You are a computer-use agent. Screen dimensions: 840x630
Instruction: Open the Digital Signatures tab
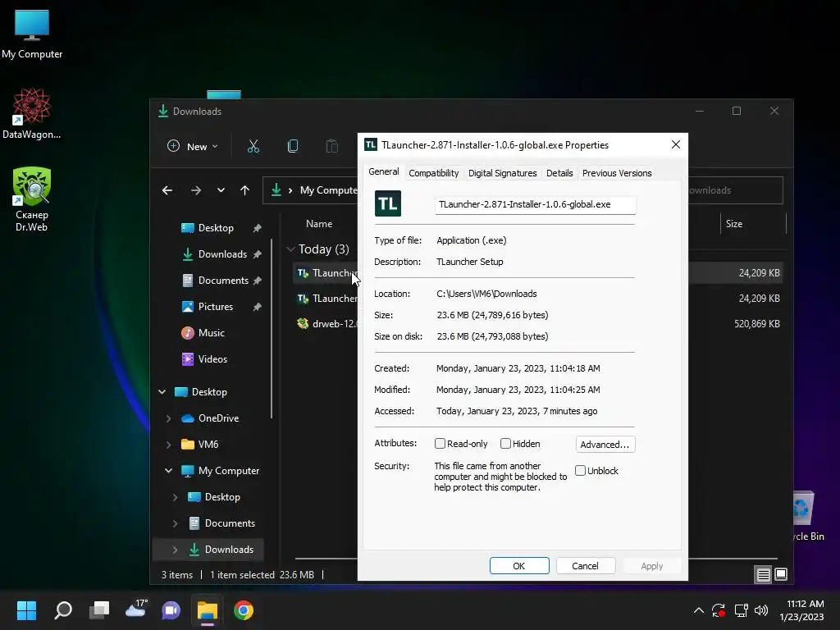502,173
